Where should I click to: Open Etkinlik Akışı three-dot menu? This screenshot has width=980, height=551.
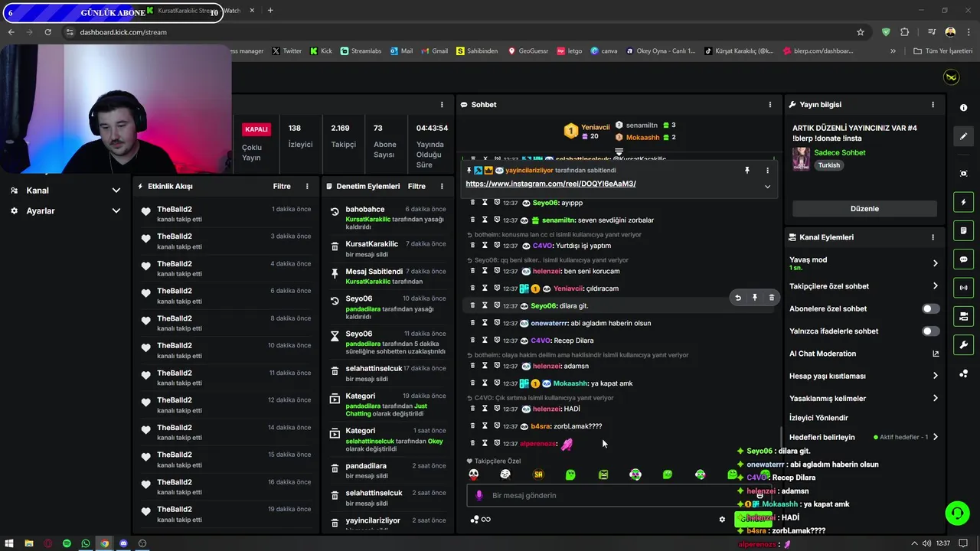pos(307,186)
